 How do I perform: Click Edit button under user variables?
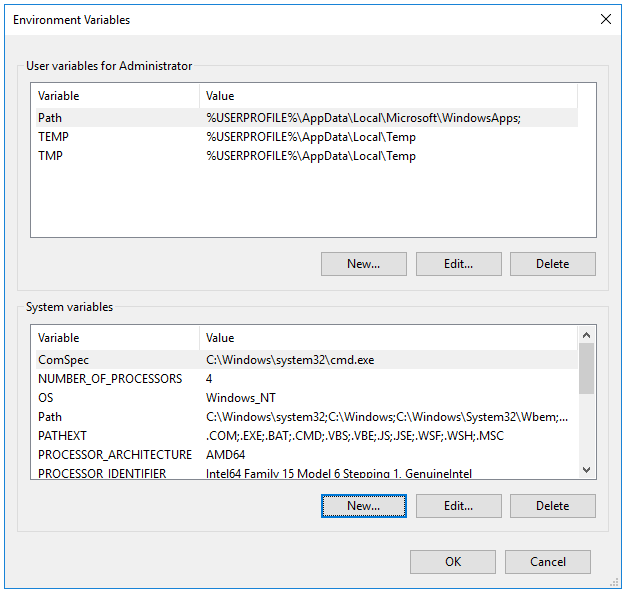pos(459,264)
